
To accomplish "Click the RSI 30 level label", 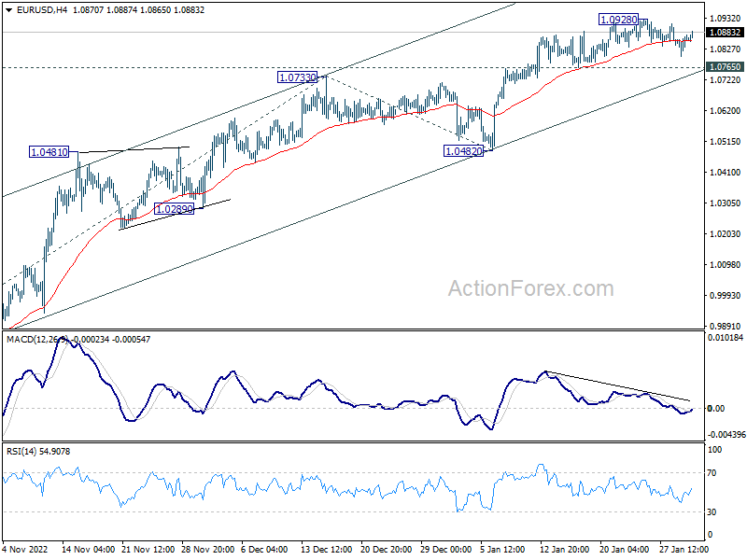I will pyautogui.click(x=712, y=511).
